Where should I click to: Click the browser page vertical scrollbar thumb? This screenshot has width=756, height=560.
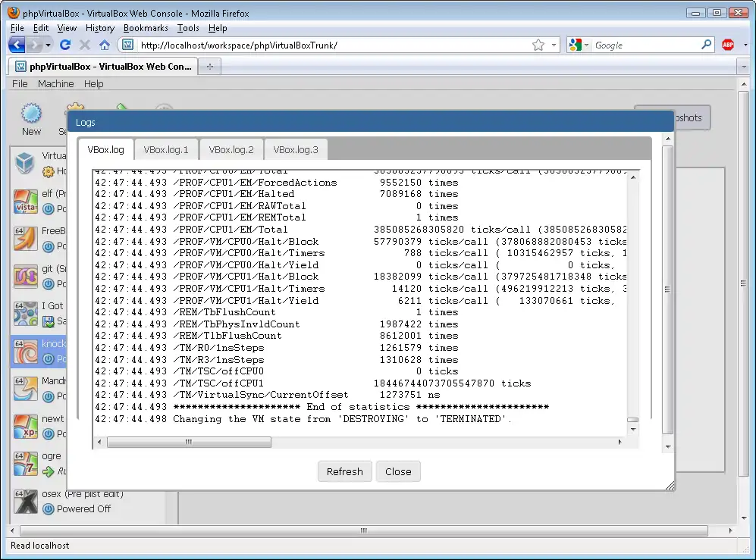[743, 283]
